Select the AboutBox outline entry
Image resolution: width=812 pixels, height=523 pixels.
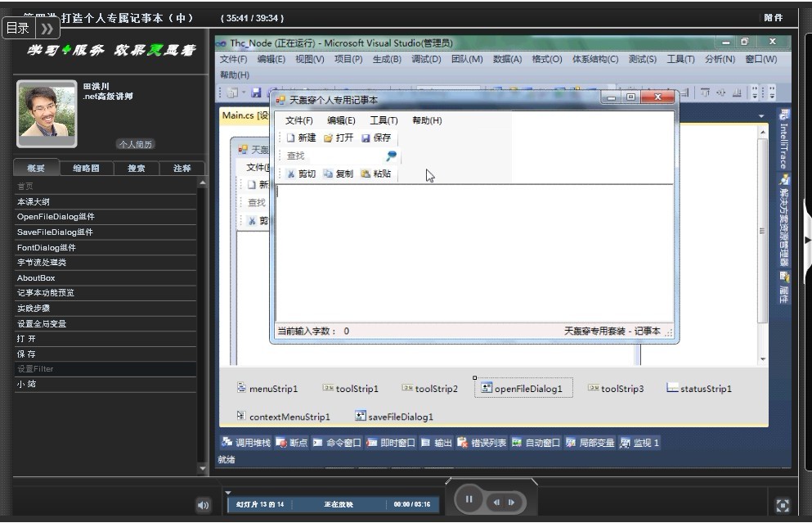tap(105, 277)
